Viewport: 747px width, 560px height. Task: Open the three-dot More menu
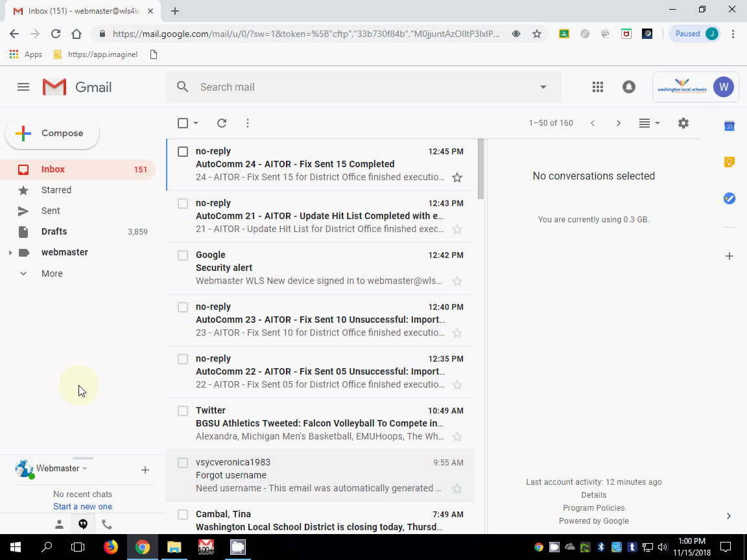pos(248,122)
